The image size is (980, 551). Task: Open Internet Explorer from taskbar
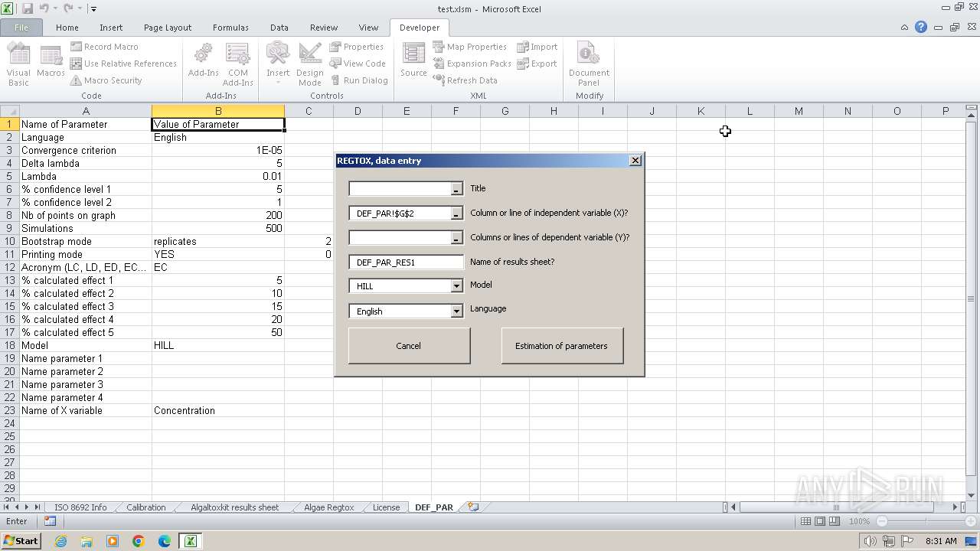click(60, 541)
